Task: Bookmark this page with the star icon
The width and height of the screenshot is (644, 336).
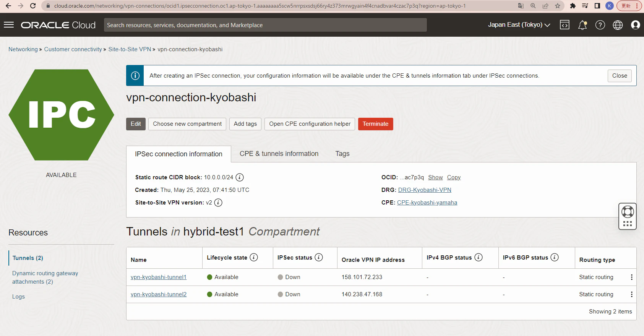Action: pyautogui.click(x=558, y=6)
